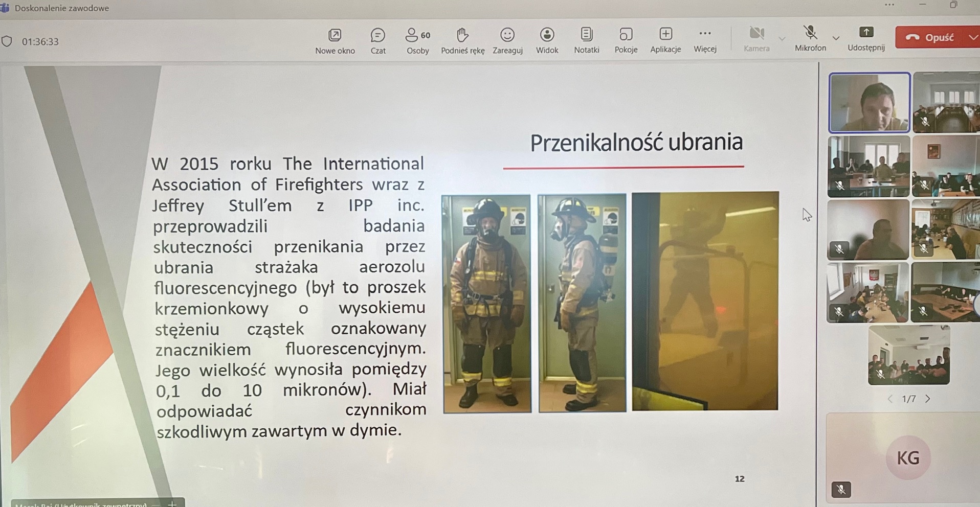Toggle the Kamera camera on
The image size is (980, 507).
(x=756, y=39)
